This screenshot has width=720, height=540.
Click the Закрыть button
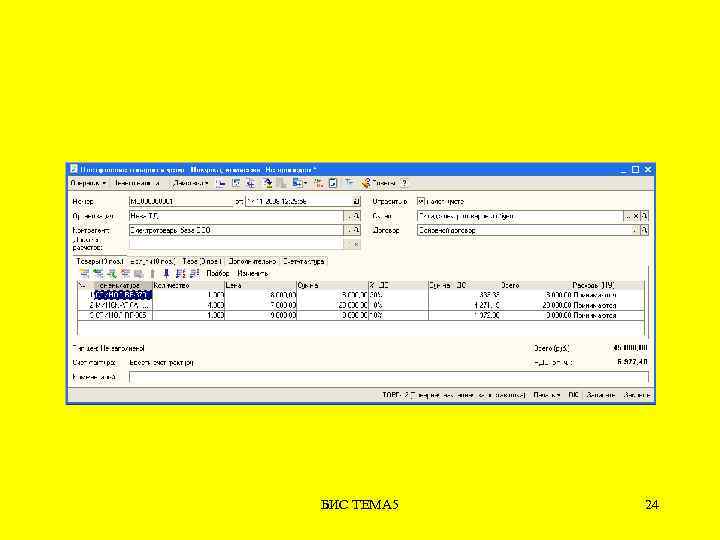[x=636, y=395]
